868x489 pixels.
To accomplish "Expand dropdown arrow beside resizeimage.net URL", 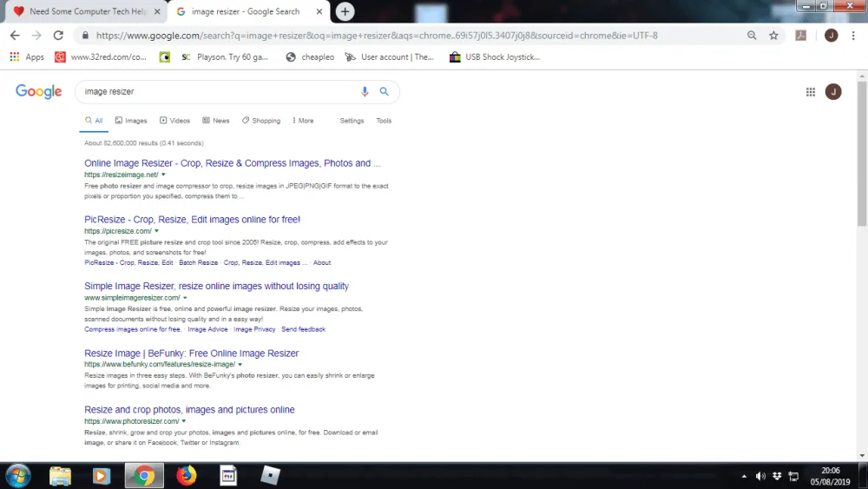I will tap(163, 175).
